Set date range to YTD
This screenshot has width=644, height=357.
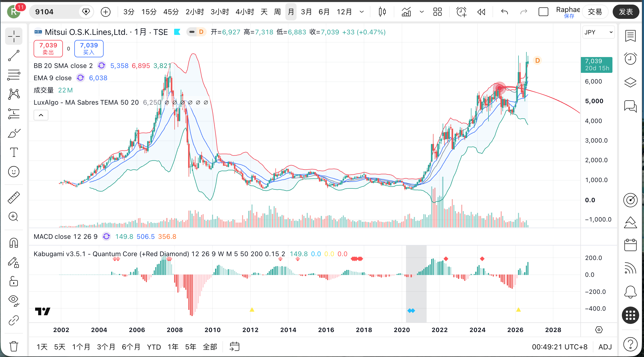click(x=154, y=347)
